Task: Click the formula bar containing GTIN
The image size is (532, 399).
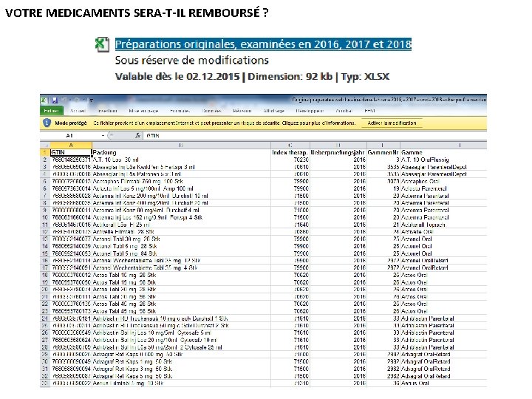Action: (316, 135)
